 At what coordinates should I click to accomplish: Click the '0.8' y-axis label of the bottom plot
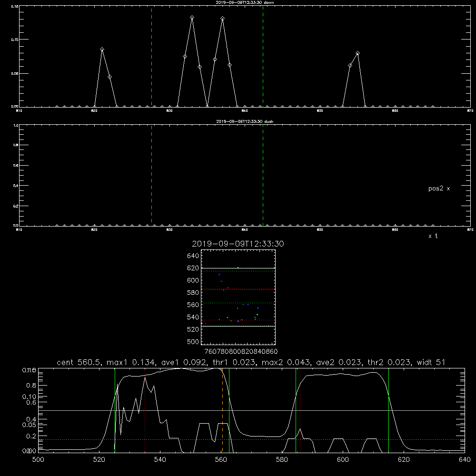tap(31, 385)
